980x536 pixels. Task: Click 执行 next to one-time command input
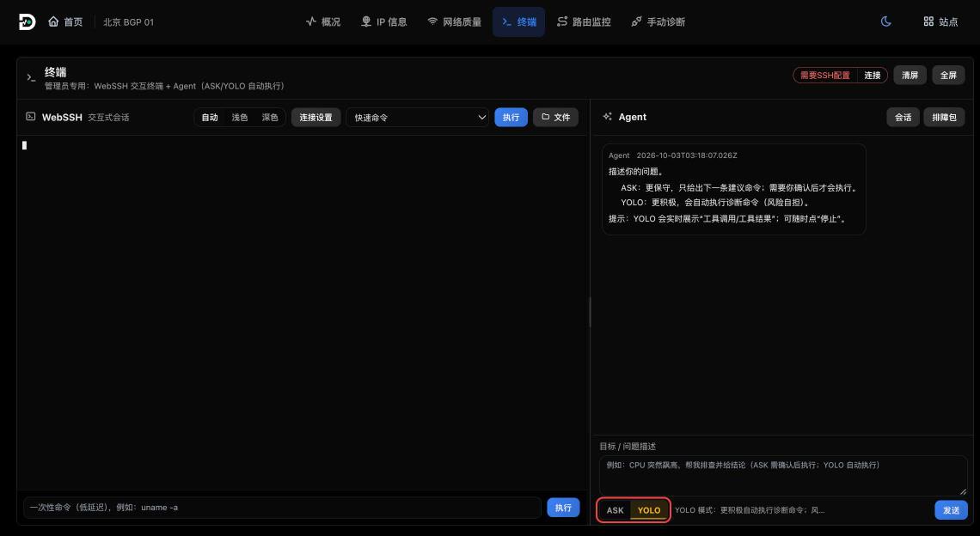point(563,508)
